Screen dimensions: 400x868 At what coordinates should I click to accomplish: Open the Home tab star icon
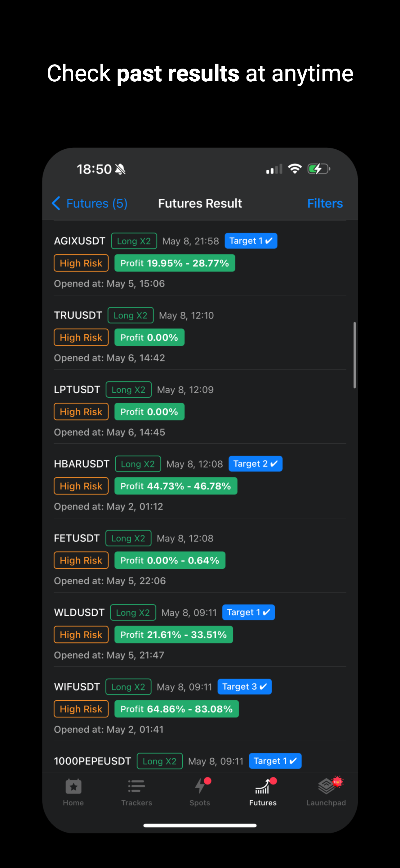tap(73, 787)
